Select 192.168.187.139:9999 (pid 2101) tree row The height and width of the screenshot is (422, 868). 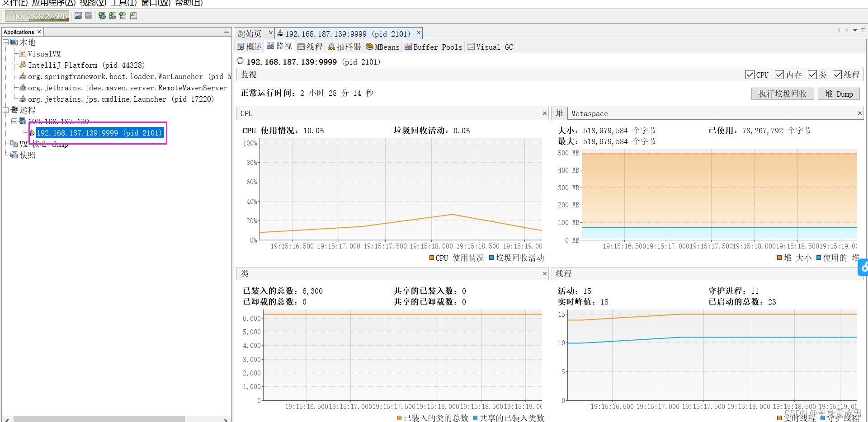99,133
